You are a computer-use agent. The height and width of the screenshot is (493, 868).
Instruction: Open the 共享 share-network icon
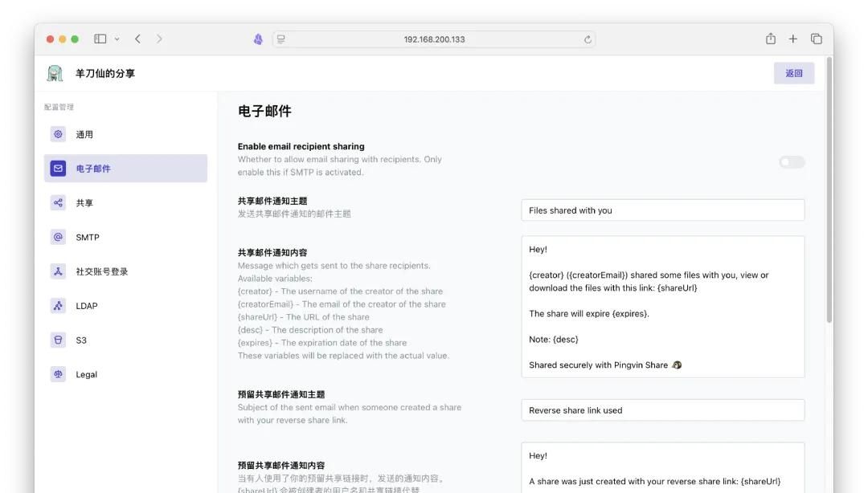(x=57, y=202)
